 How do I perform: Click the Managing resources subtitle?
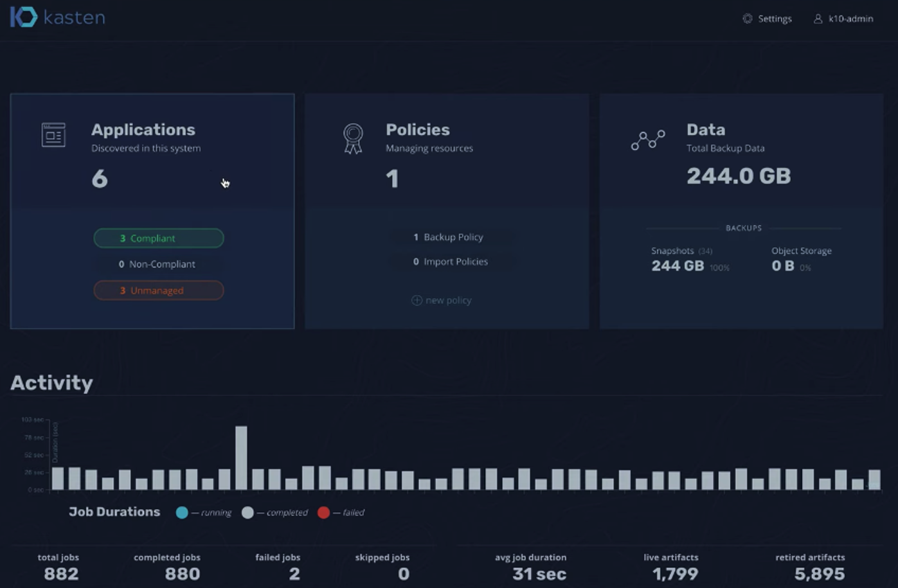(429, 148)
